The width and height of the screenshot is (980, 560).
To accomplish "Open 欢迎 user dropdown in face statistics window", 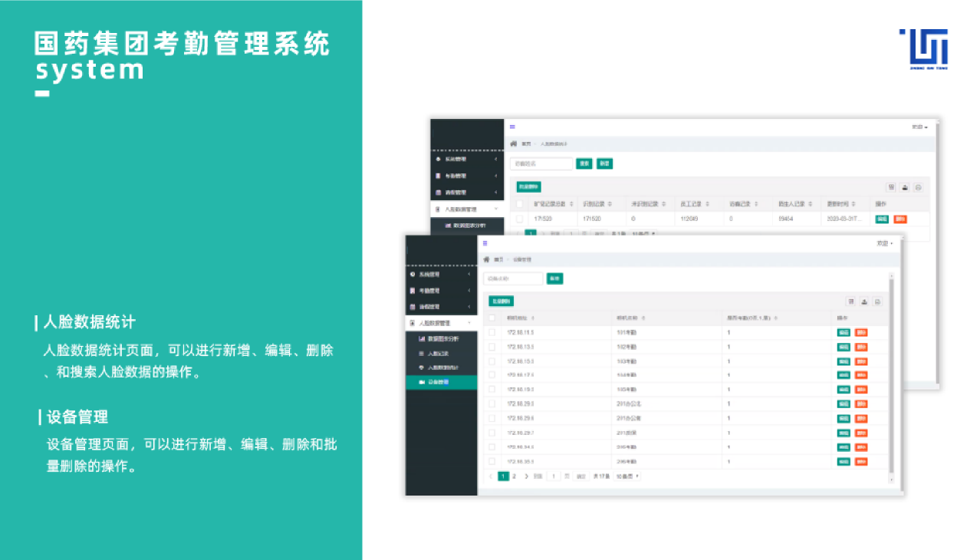I will click(x=920, y=127).
